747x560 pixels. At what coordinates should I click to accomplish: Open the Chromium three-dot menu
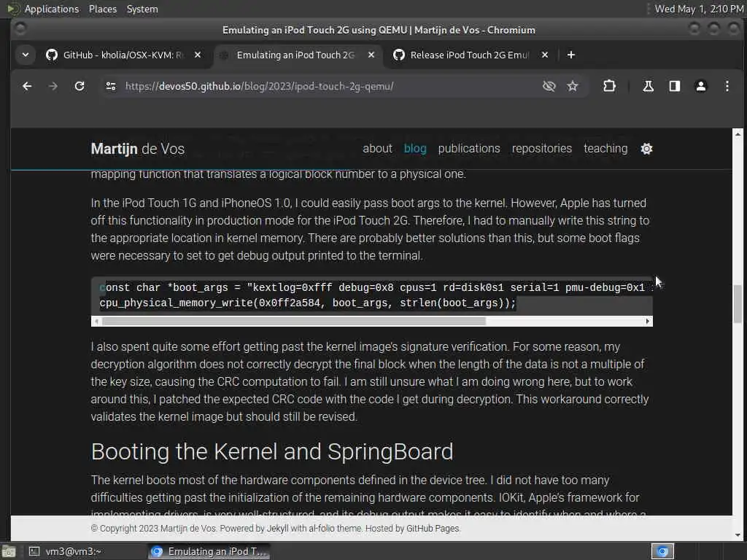[x=727, y=86]
